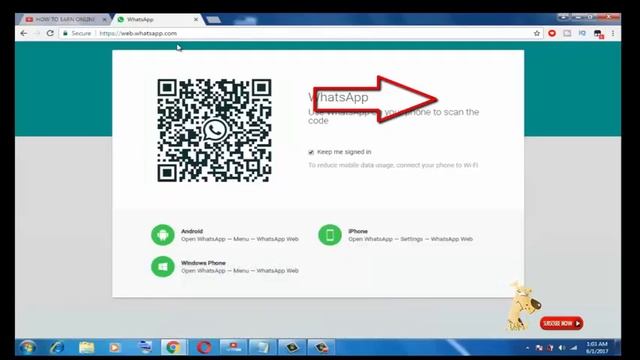Launch Internet Explorer from taskbar
Screen dimensions: 640x360
[57, 347]
